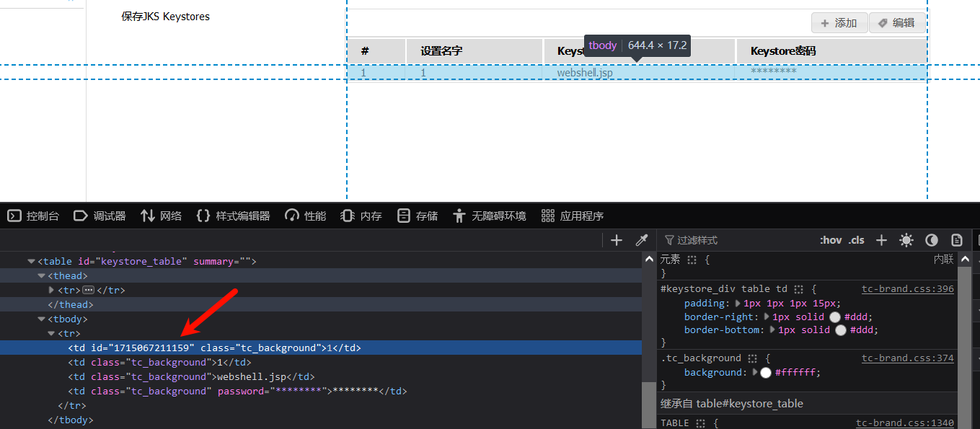
Task: Switch to the 调试器 debugger tab
Action: pyautogui.click(x=100, y=216)
